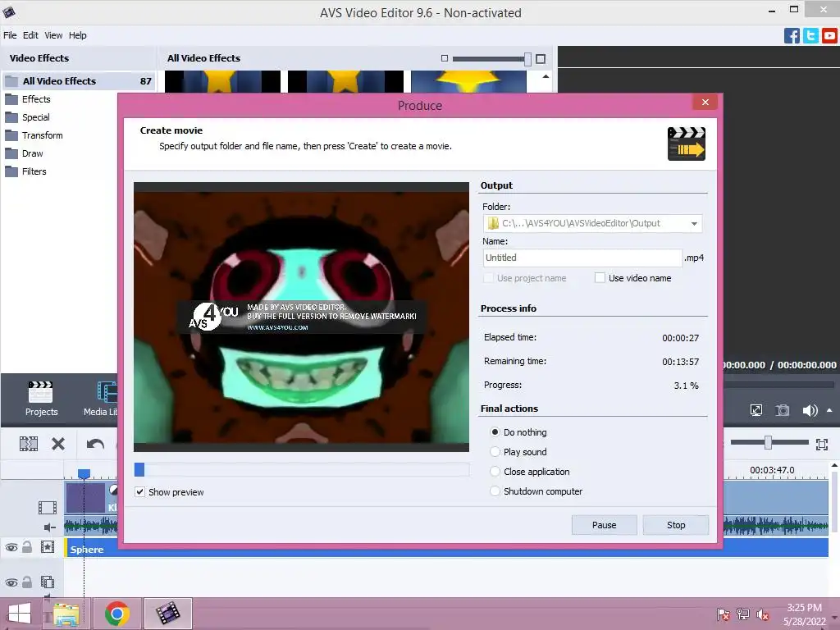
Task: Click AVS Video Editor taskbar icon
Action: 167,614
